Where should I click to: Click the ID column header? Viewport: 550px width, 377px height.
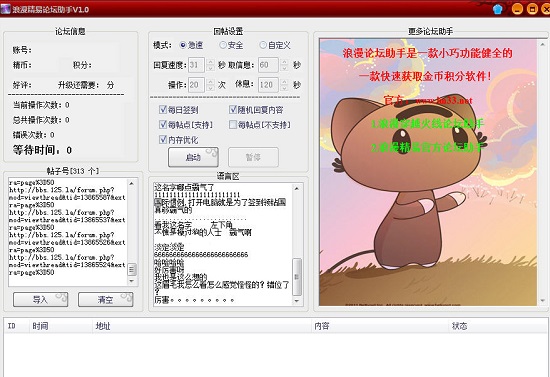pos(16,326)
